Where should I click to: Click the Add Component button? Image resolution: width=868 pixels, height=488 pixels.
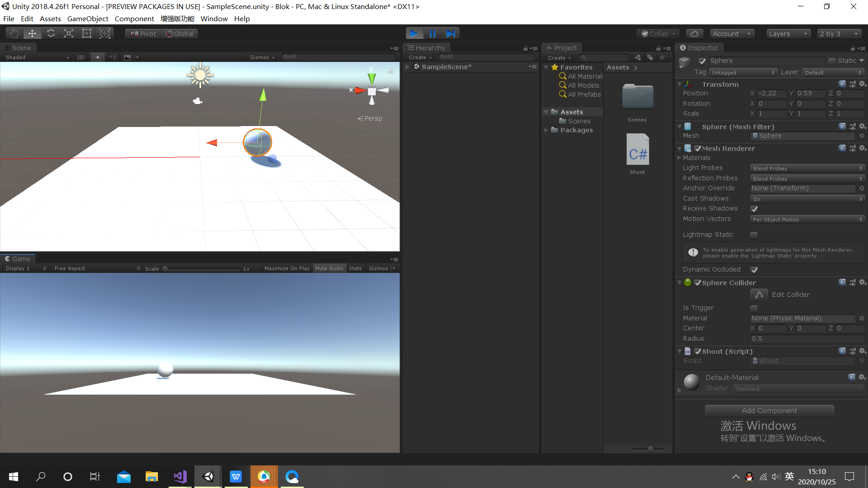coord(769,410)
